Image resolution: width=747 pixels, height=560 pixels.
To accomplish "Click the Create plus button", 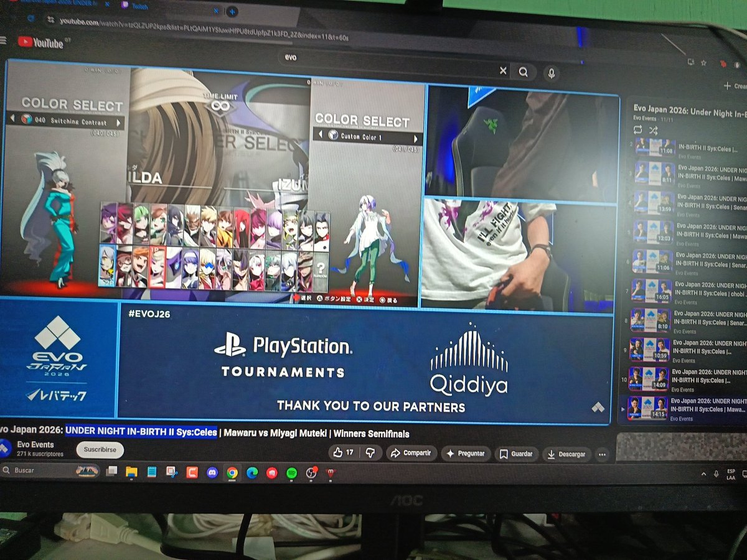I will coord(735,86).
